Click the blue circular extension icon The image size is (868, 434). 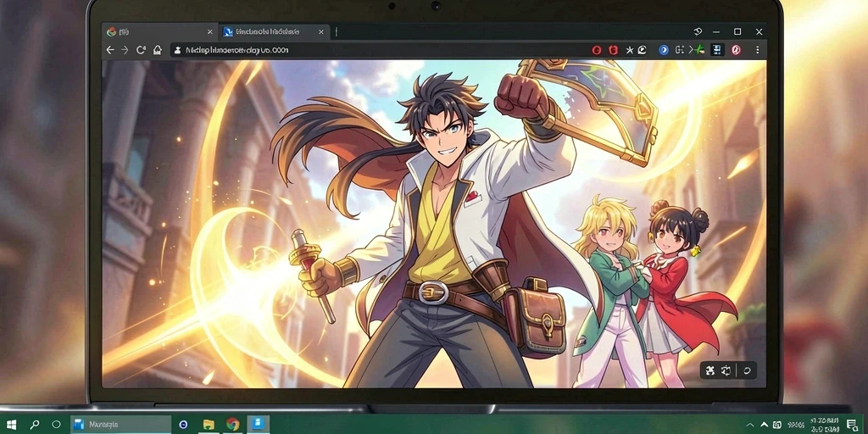663,50
